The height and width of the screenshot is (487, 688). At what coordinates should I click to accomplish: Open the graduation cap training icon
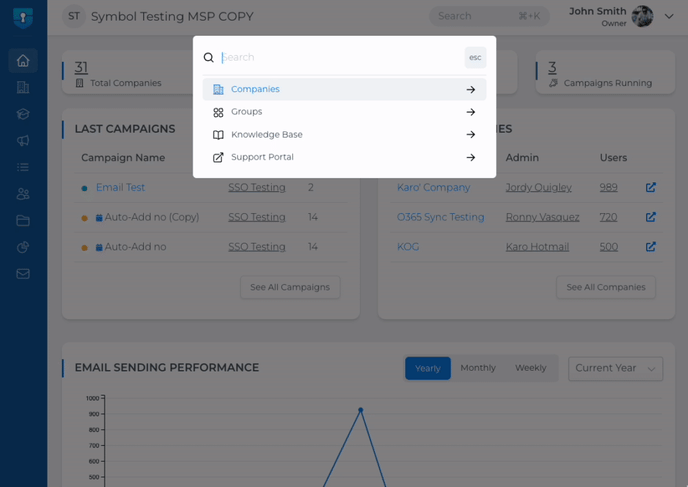23,114
